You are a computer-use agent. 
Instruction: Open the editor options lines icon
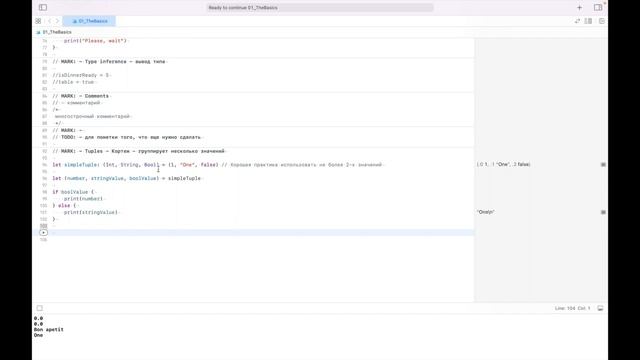click(x=588, y=21)
